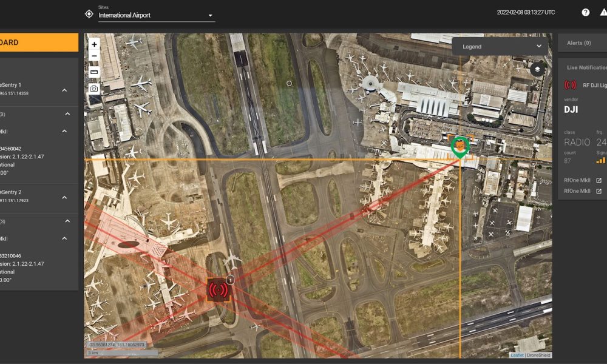Click the RADIO class value
Screen dimensions: 607x364
pos(577,143)
